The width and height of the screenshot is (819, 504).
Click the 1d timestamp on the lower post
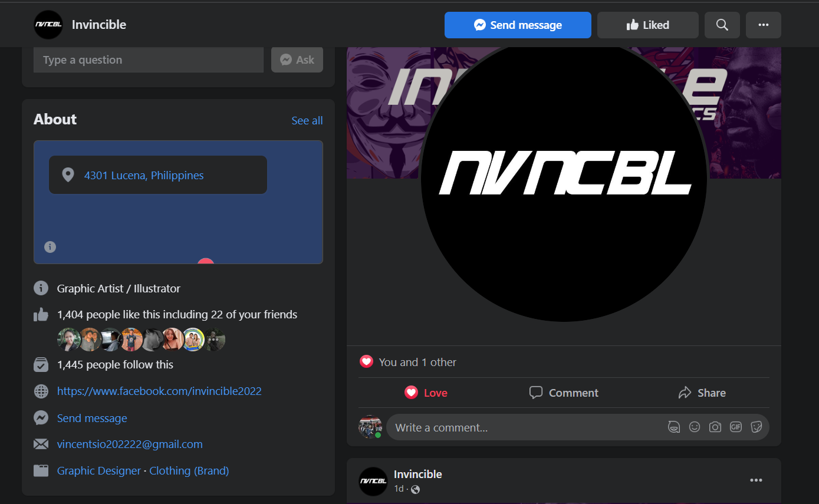pyautogui.click(x=399, y=489)
